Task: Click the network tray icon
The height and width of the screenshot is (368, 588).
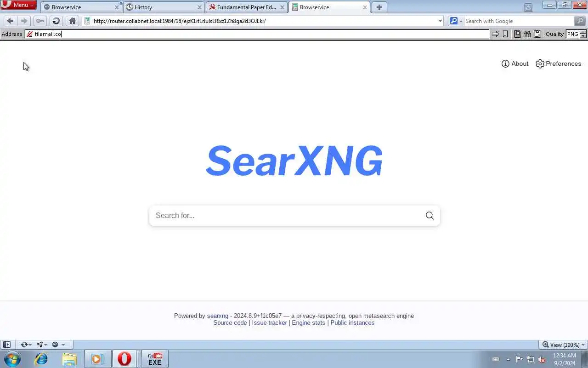Action: (x=531, y=359)
